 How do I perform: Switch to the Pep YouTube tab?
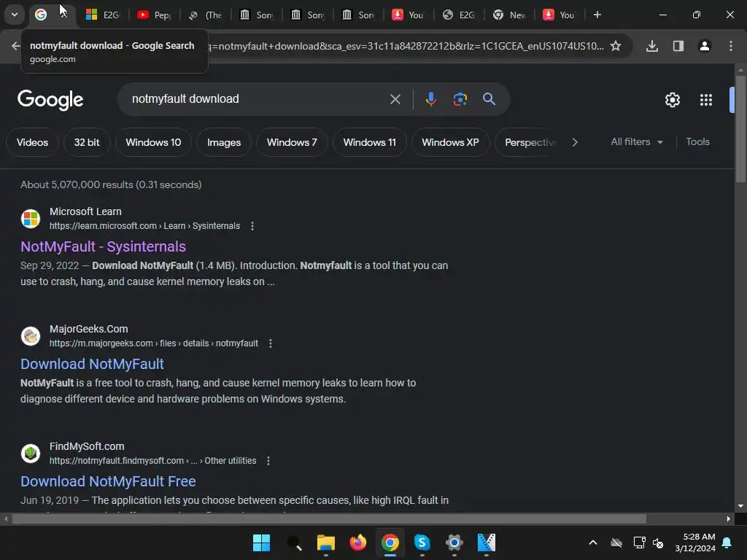click(154, 15)
